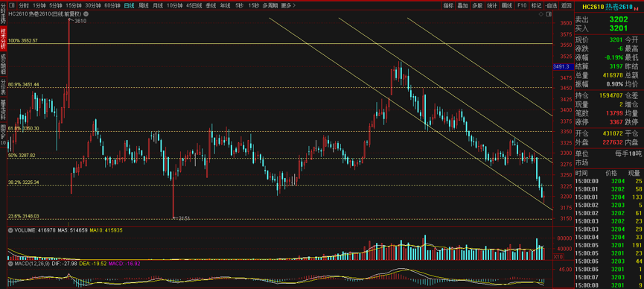This screenshot has width=644, height=289.
Task: Click the 100% 3552.57 Fibonacci line label
Action: 23,41
